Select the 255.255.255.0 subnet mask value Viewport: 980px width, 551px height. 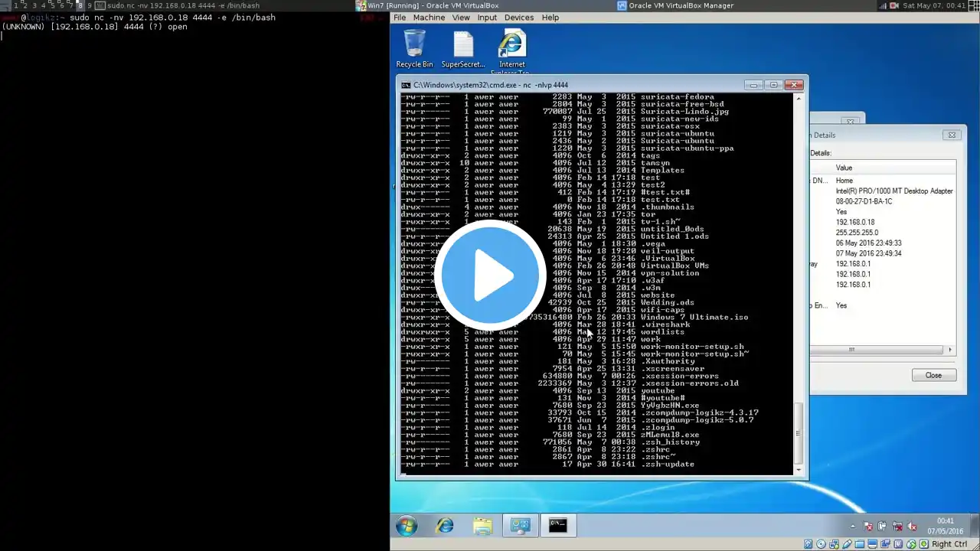857,233
